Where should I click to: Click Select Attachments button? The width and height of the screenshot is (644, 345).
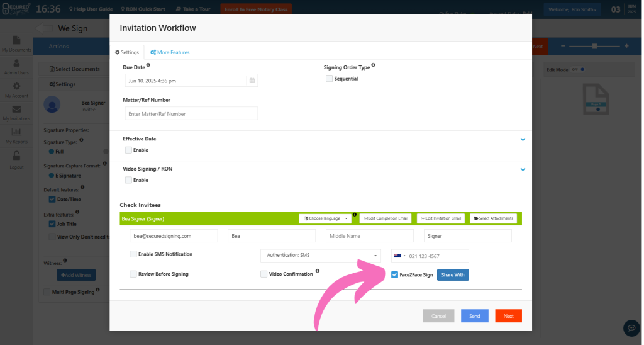pos(493,218)
